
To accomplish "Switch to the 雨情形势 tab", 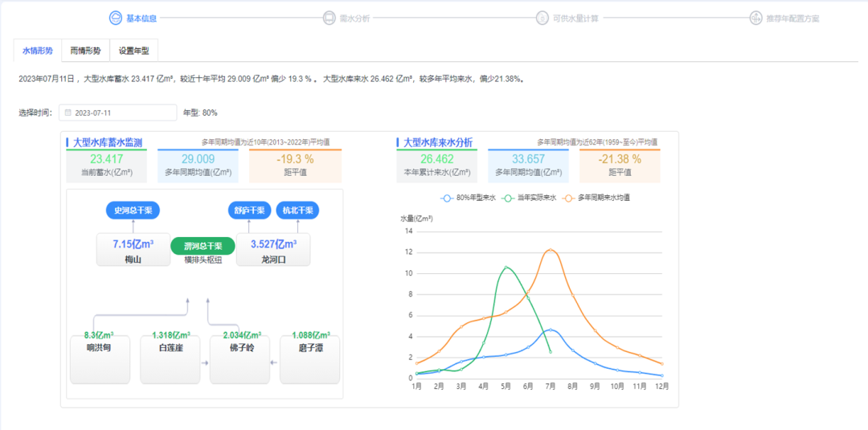I will (x=86, y=51).
